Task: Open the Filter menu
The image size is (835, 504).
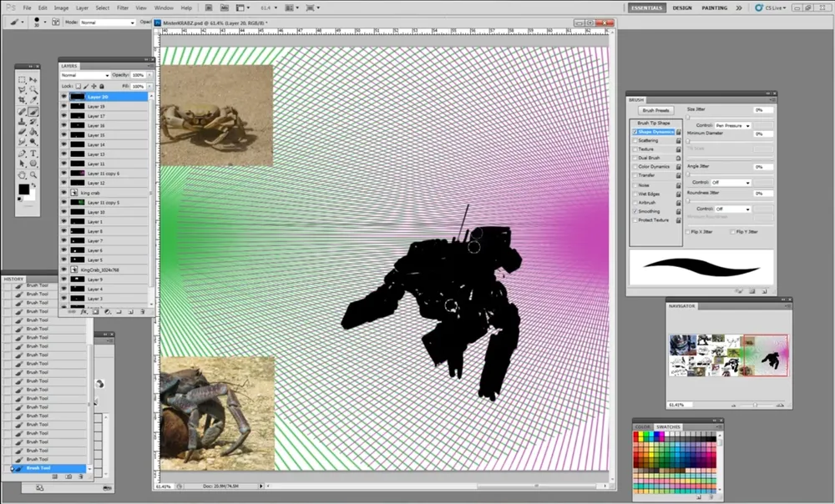Action: coord(123,8)
